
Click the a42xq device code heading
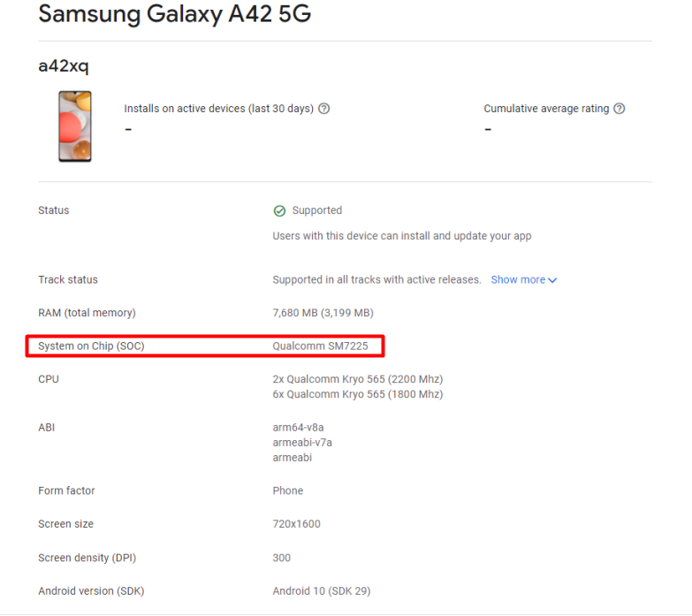click(64, 66)
